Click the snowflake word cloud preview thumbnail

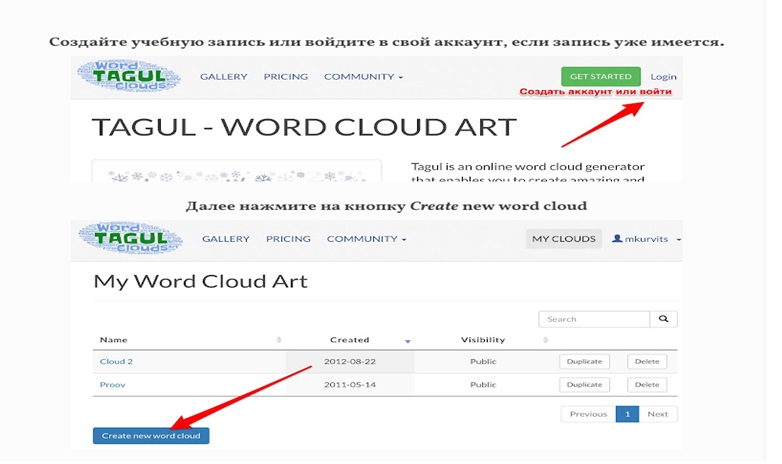tap(237, 171)
